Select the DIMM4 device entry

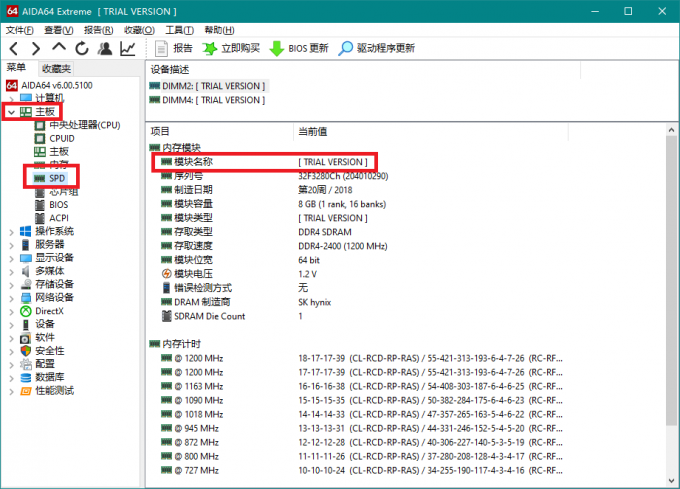coord(207,100)
